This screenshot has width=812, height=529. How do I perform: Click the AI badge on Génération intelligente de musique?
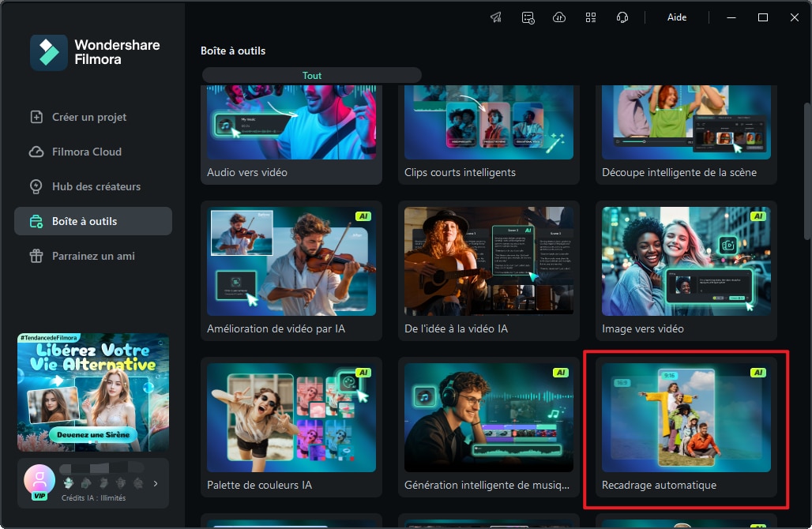(561, 373)
